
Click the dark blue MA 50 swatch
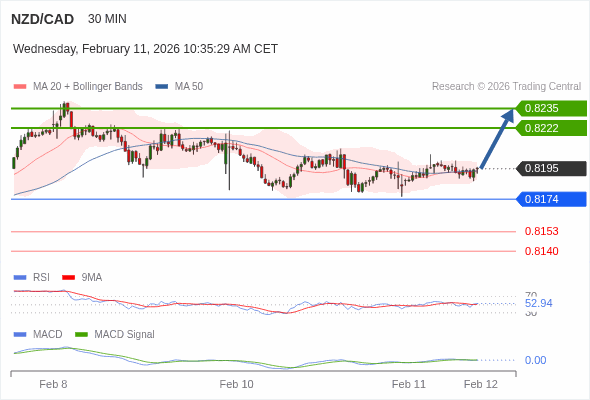click(162, 87)
